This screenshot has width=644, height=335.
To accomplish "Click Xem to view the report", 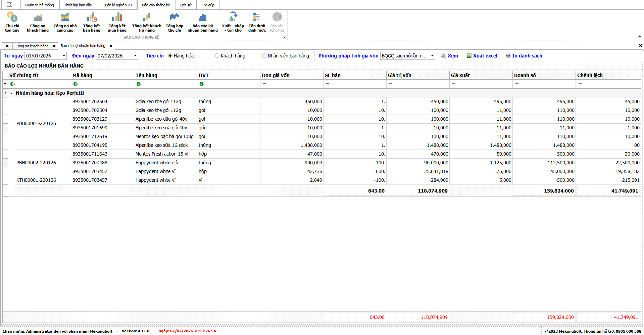I will [x=450, y=56].
